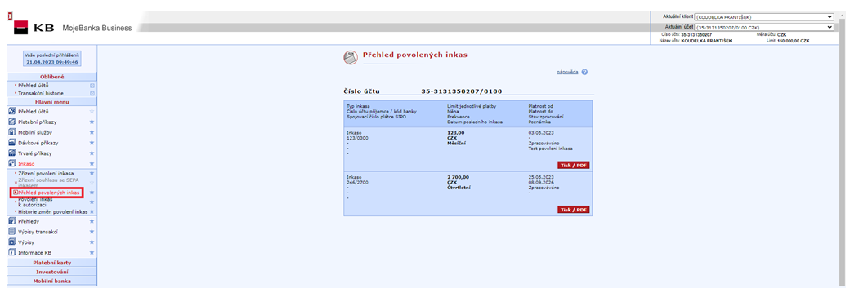Open Výpisy transakcí menu item
This screenshot has width=868, height=306.
pyautogui.click(x=38, y=232)
